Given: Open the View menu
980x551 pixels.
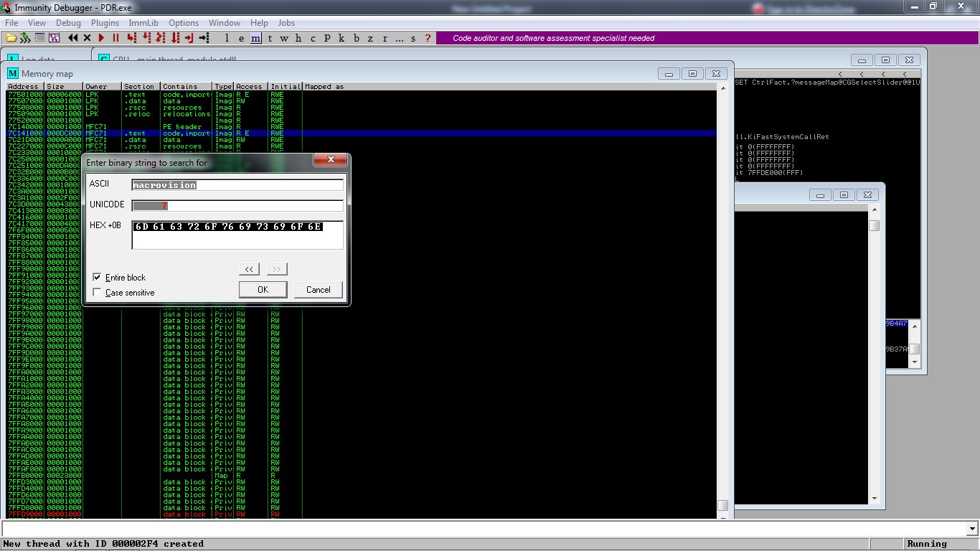Looking at the screenshot, I should click(37, 23).
